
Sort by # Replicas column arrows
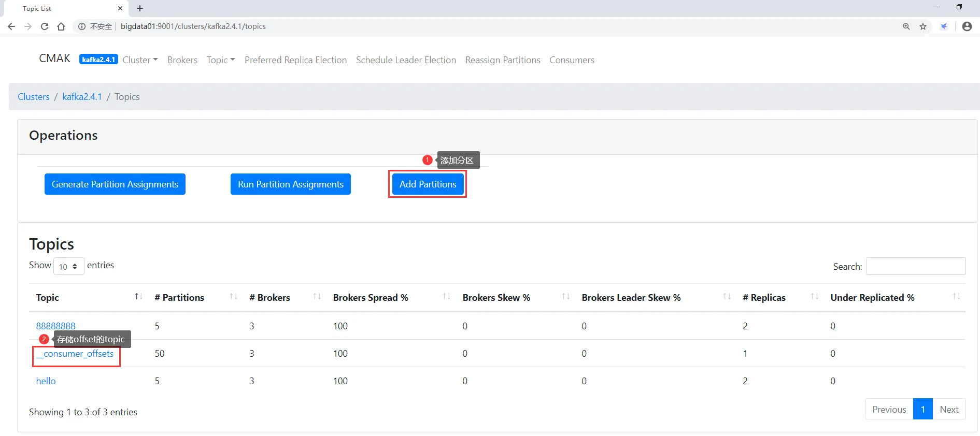click(815, 297)
